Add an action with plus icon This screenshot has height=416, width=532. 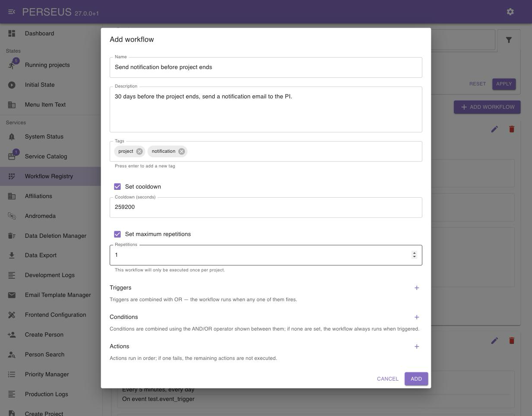(x=417, y=347)
